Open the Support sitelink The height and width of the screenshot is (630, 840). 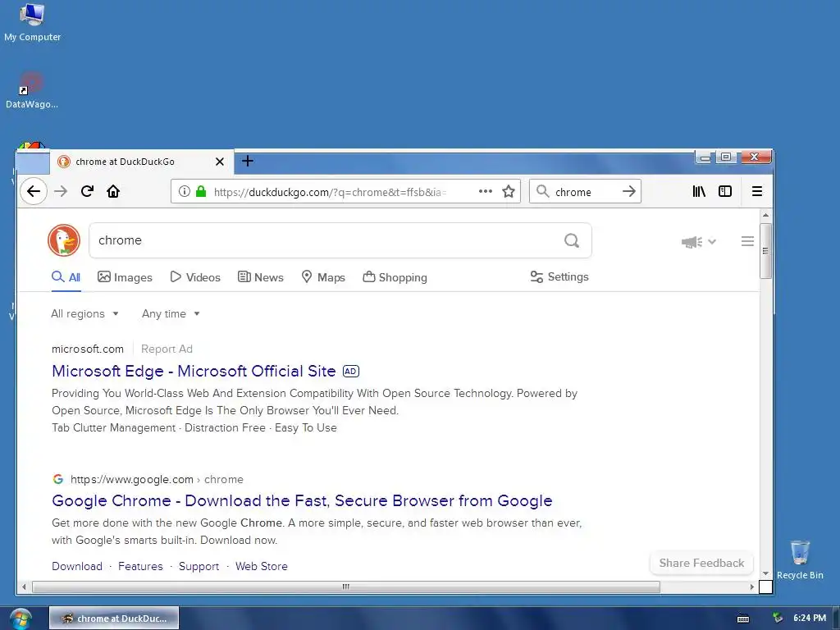199,566
